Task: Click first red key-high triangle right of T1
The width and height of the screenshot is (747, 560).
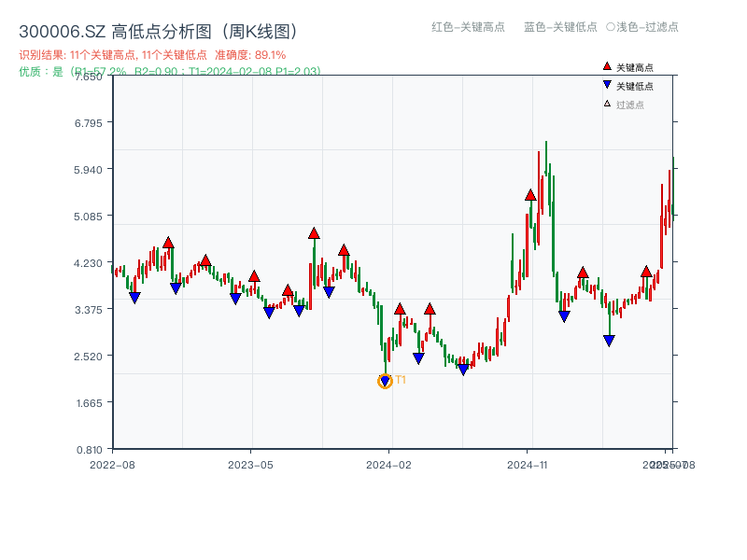Action: point(401,309)
